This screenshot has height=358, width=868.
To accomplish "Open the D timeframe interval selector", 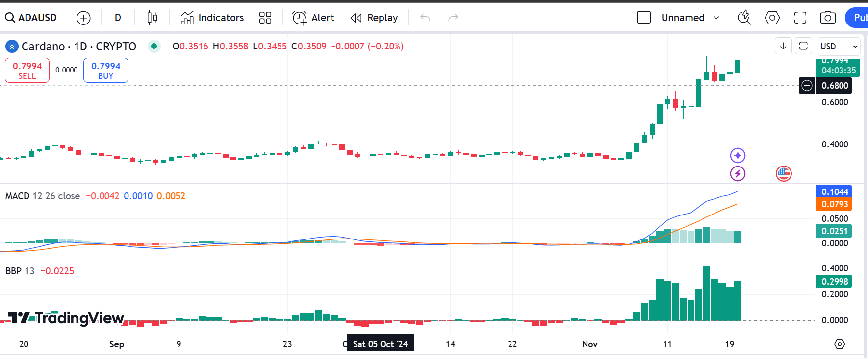I will 118,18.
